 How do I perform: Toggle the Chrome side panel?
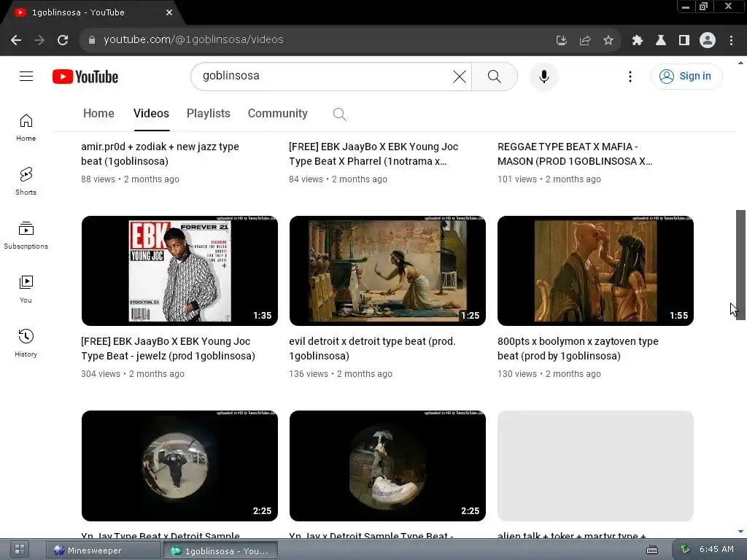point(684,40)
